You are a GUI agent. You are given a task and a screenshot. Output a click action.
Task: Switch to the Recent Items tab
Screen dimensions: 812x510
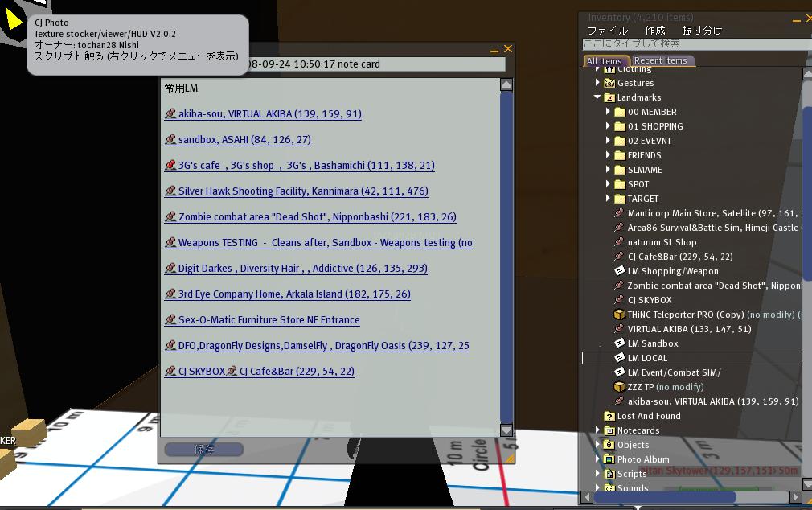click(662, 60)
